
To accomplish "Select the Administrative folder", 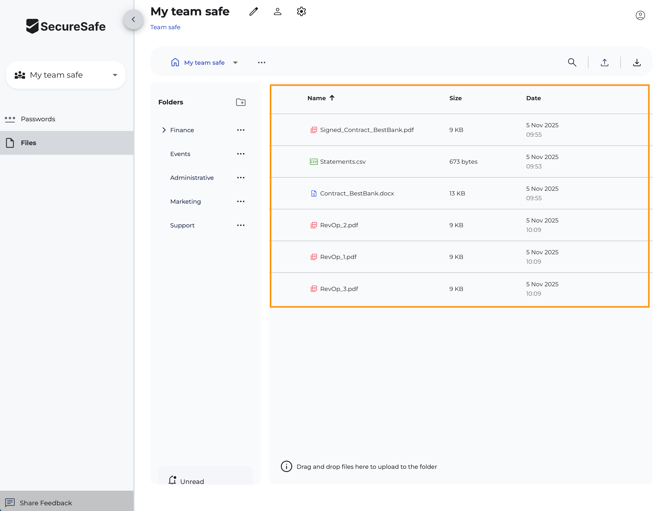I will click(x=192, y=178).
